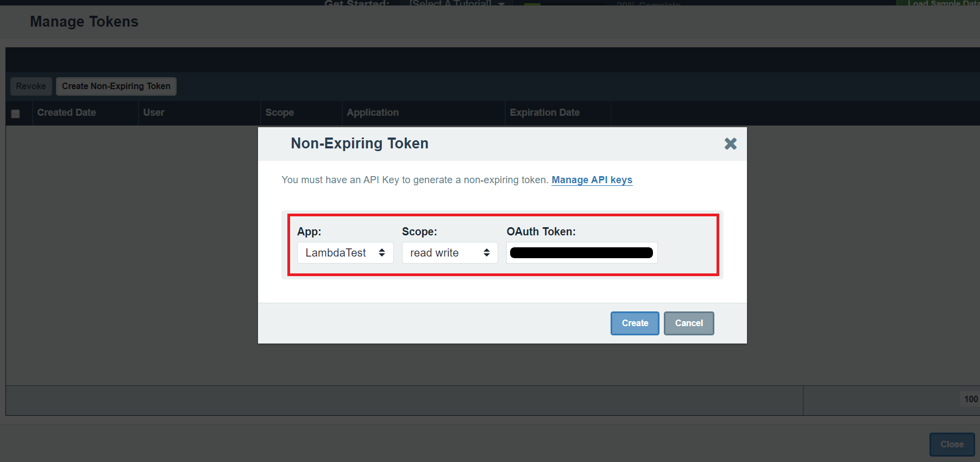This screenshot has height=462, width=980.
Task: Open the Select A Tutorial dropdown
Action: [x=456, y=3]
